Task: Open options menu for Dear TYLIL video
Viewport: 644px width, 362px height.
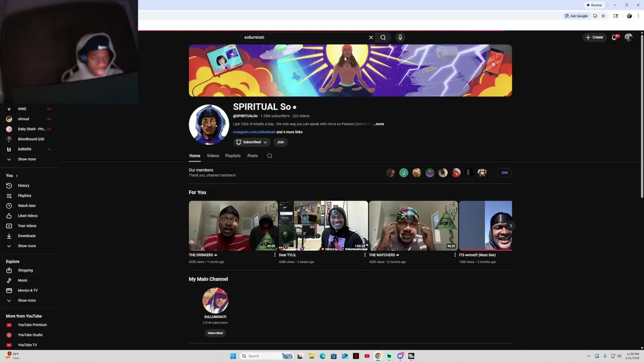Action: 365,255
